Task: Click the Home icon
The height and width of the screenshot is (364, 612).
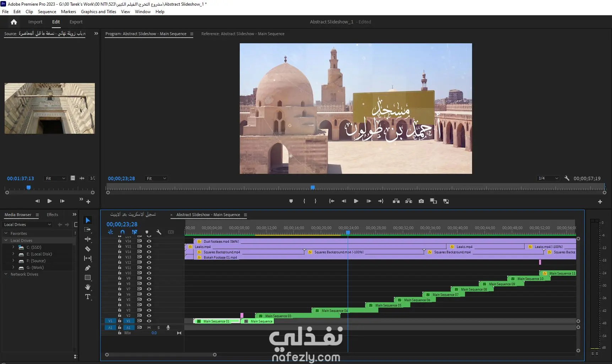Action: pyautogui.click(x=14, y=22)
